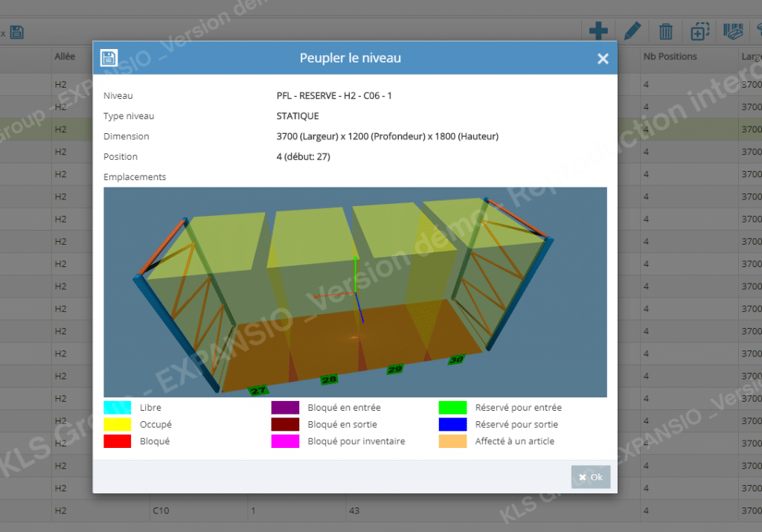Click the Nb Positions column header
This screenshot has height=532, width=762.
coord(670,57)
